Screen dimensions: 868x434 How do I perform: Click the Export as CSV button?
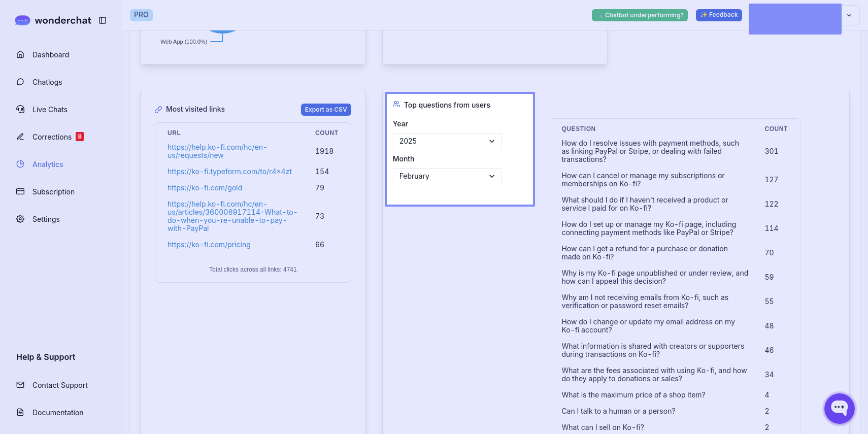(x=326, y=110)
